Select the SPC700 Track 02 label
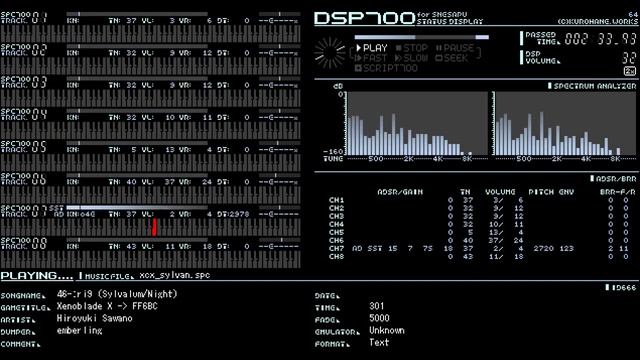640x360 pixels. point(24,50)
